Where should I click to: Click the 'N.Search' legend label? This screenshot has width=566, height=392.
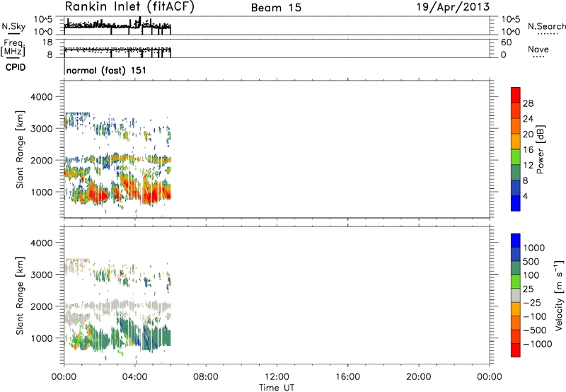[x=546, y=26]
